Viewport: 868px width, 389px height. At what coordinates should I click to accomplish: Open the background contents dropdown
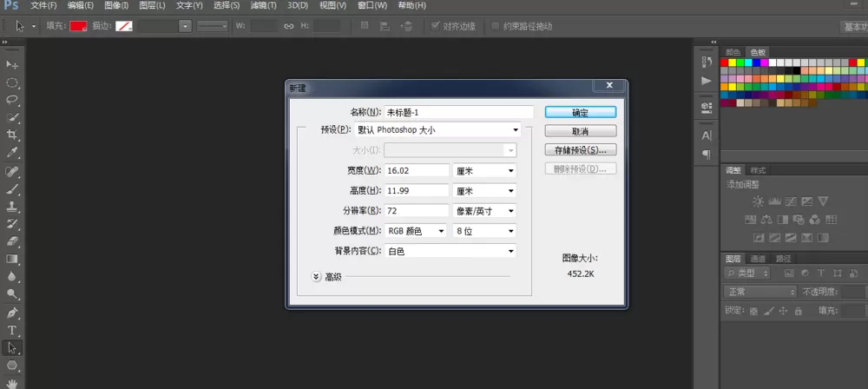point(450,251)
